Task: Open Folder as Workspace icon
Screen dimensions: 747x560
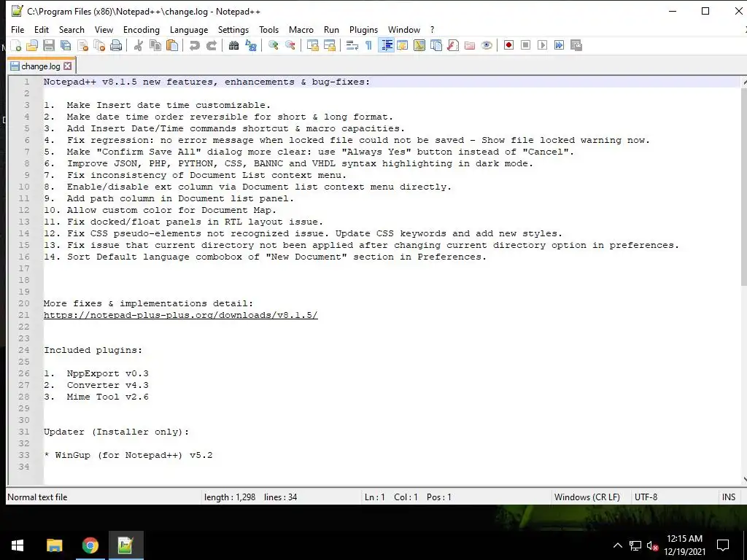Action: (470, 45)
